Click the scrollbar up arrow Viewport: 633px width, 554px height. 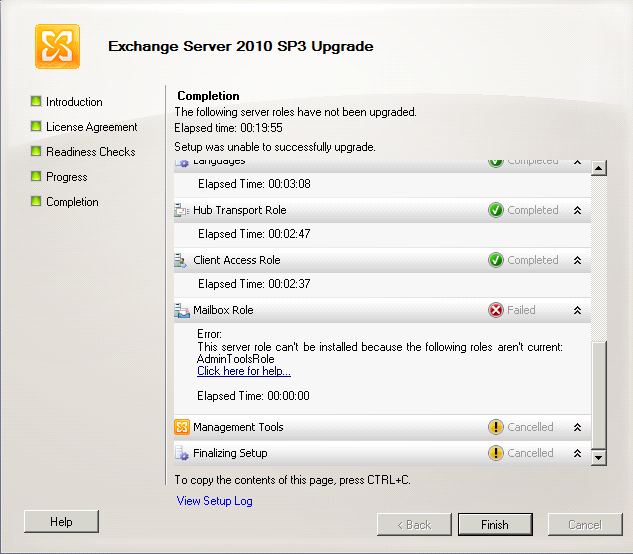click(599, 168)
